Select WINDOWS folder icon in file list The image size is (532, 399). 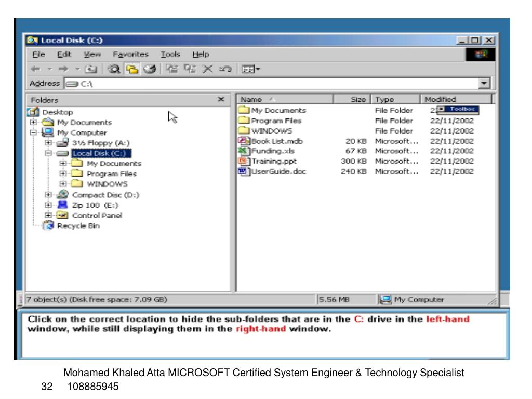(x=244, y=130)
